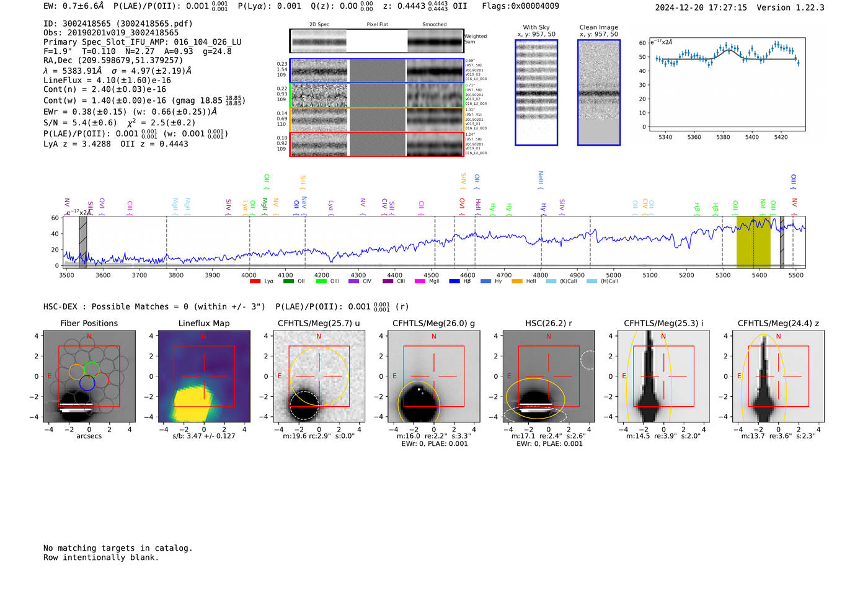Click the ID: 3002418565 text line

(x=118, y=24)
